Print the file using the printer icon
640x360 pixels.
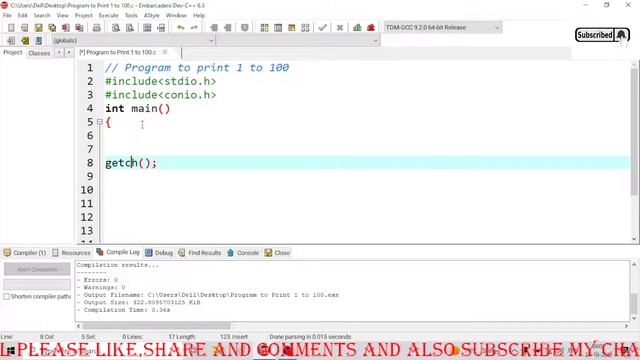[x=96, y=27]
